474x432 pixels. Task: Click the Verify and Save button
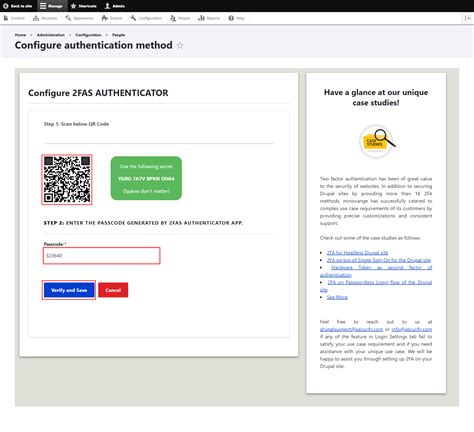coord(69,290)
